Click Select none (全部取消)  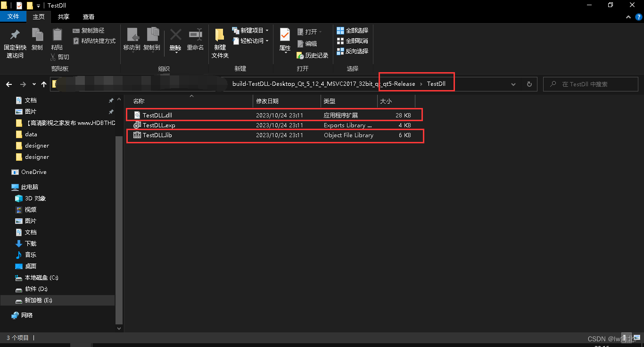352,41
